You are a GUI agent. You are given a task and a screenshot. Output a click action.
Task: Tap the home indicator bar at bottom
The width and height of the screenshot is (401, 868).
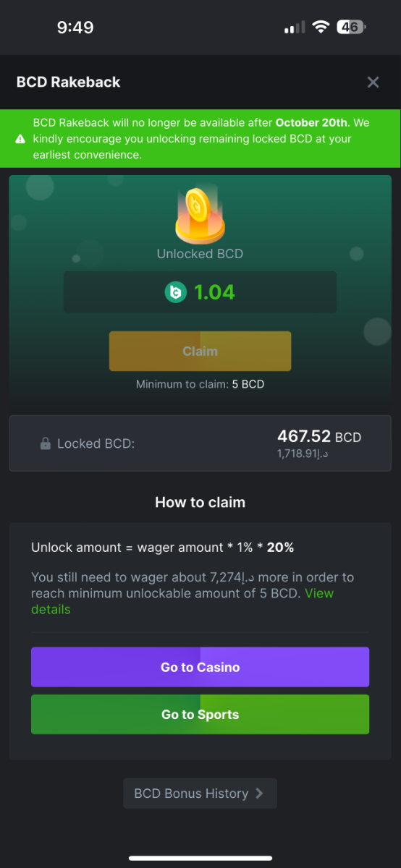(200, 859)
